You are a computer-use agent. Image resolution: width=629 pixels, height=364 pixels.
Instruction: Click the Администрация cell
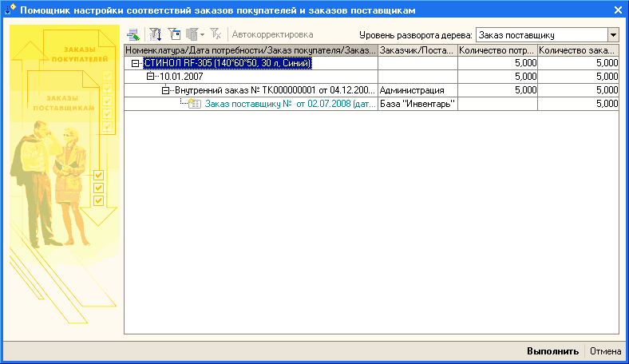(x=417, y=90)
